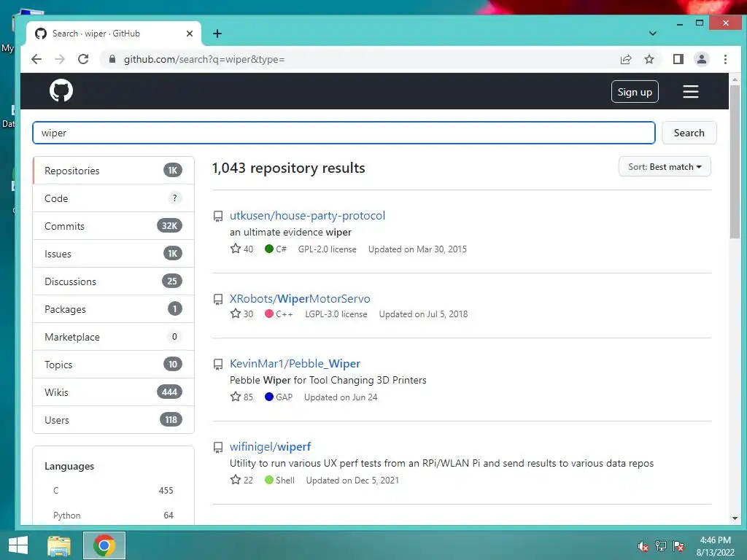The height and width of the screenshot is (560, 747).
Task: Select the Wikis filter
Action: pos(113,392)
